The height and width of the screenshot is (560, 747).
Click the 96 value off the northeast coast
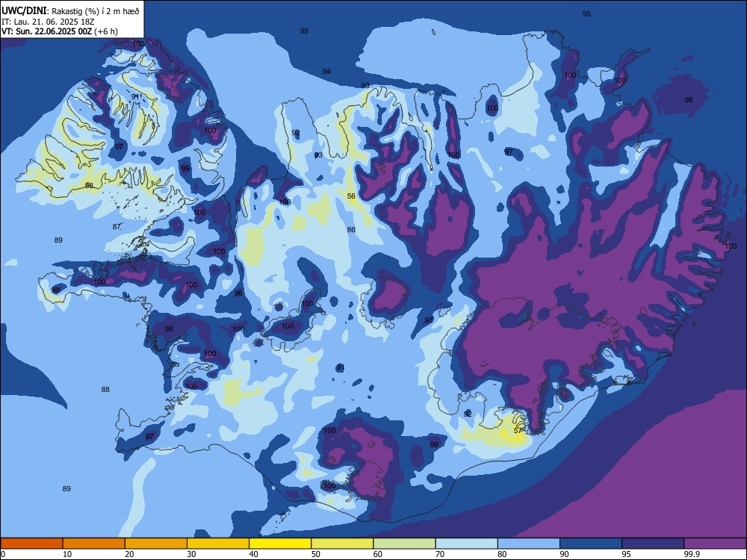(x=689, y=99)
